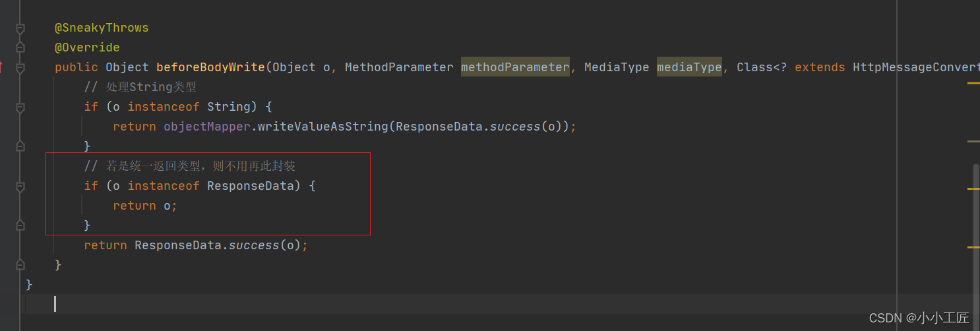Viewport: 980px width, 331px height.
Task: Click the highlighted mediaType parameter
Action: pyautogui.click(x=689, y=67)
